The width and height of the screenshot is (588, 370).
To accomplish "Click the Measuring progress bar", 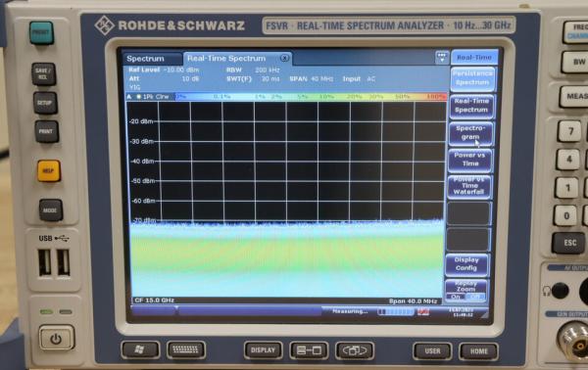I will point(396,311).
